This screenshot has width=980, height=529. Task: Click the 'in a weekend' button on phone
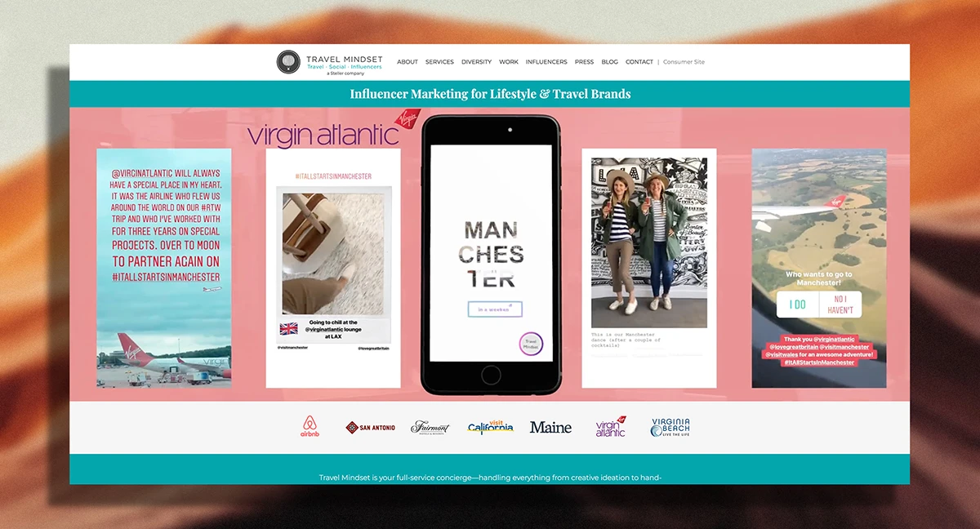[x=495, y=309]
